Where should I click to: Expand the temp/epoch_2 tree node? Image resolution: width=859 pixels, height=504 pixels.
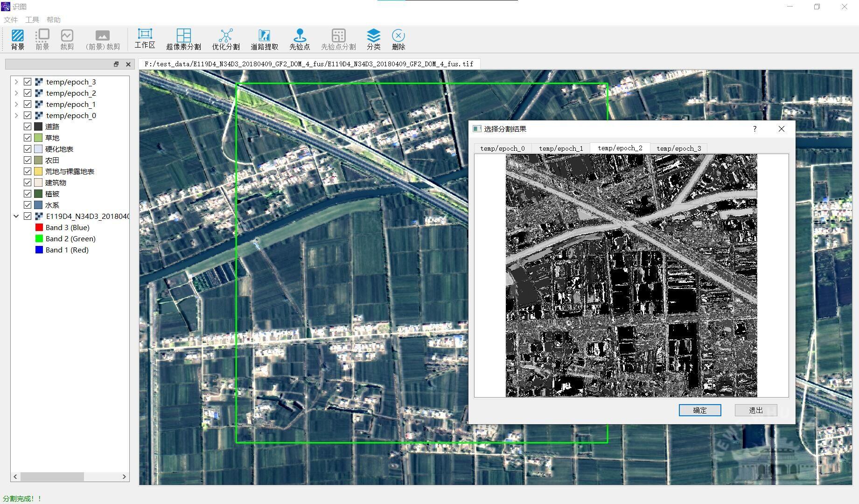coord(16,93)
